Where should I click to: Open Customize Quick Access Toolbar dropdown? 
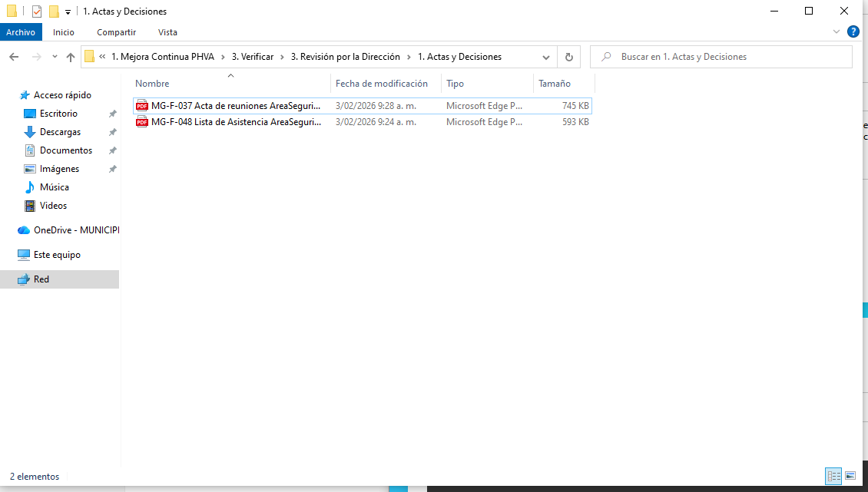pos(68,12)
